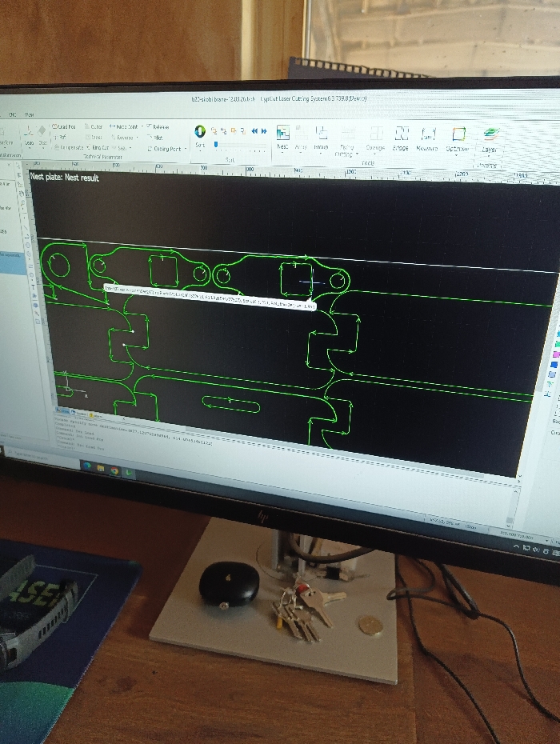The height and width of the screenshot is (744, 560).
Task: Select the Measure tool
Action: click(x=427, y=139)
